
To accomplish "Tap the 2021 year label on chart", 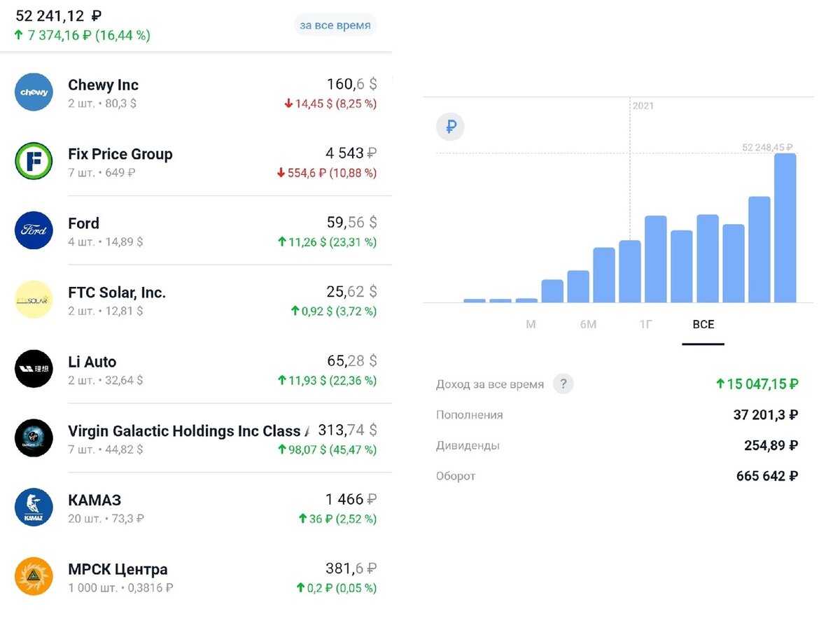I will point(643,106).
